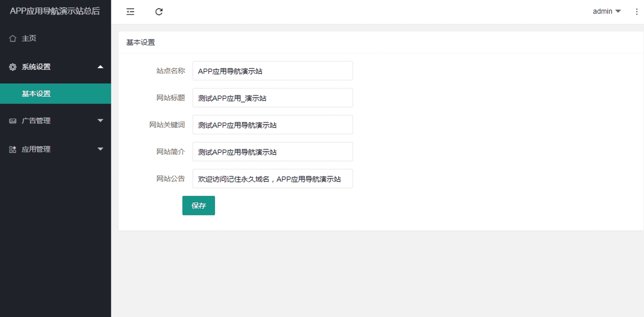Click the 保存 button
Viewport: 644px width, 317px height.
pos(199,206)
